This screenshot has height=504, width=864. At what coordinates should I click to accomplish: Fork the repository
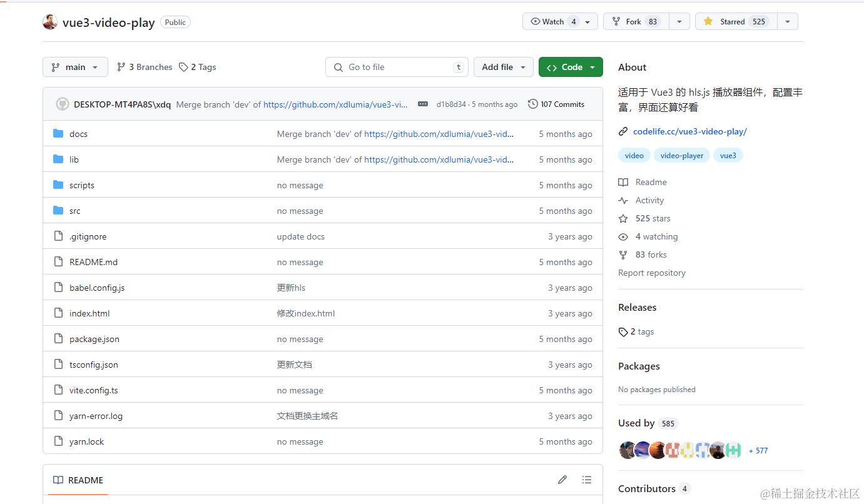636,21
